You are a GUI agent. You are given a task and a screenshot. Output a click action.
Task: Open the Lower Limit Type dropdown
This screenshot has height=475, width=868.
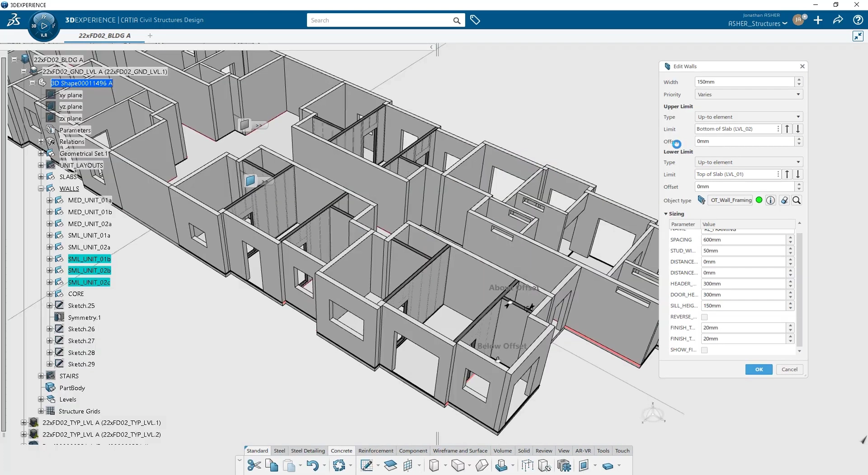749,162
